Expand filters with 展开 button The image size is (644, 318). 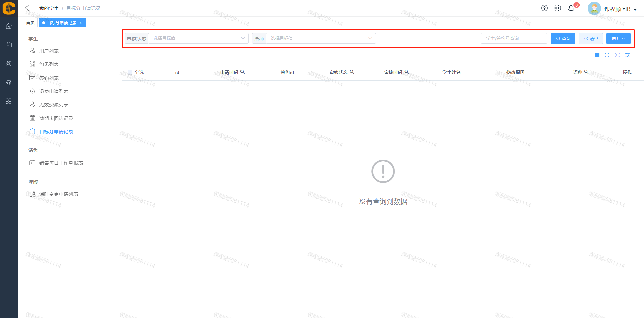(618, 39)
